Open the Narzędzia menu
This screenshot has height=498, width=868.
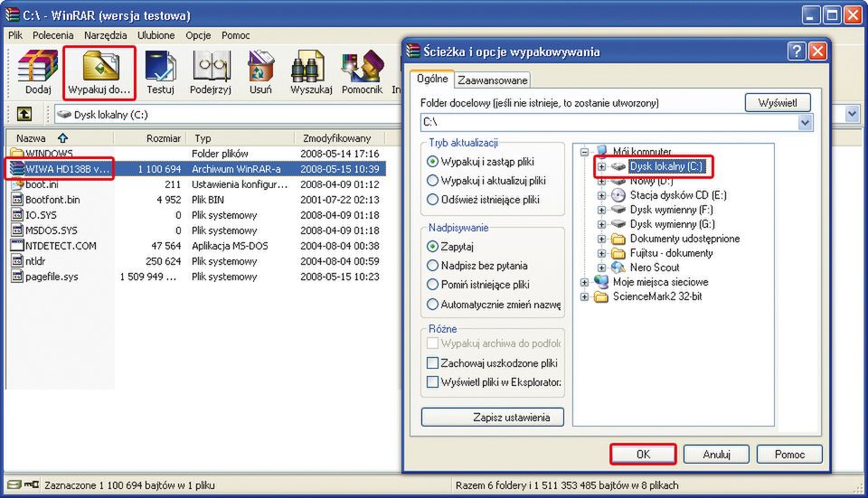point(105,35)
